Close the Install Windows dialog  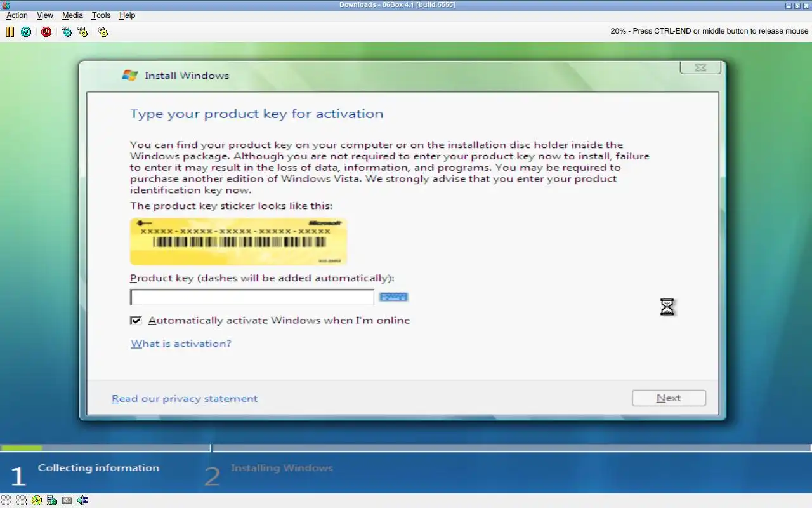click(700, 67)
